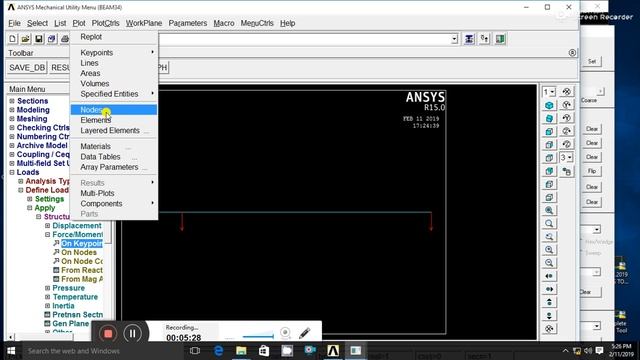Click the Zoom Out magnifier with minus
The width and height of the screenshot is (640, 360).
(x=549, y=262)
